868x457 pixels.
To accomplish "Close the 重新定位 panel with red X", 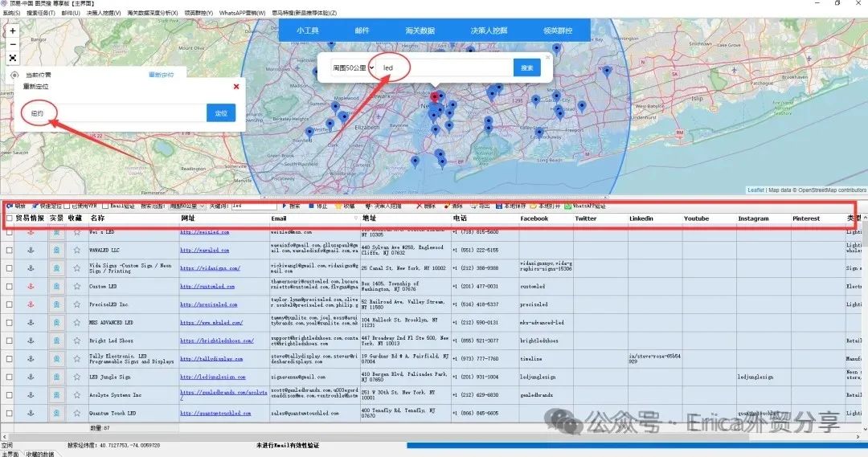I will (x=236, y=86).
